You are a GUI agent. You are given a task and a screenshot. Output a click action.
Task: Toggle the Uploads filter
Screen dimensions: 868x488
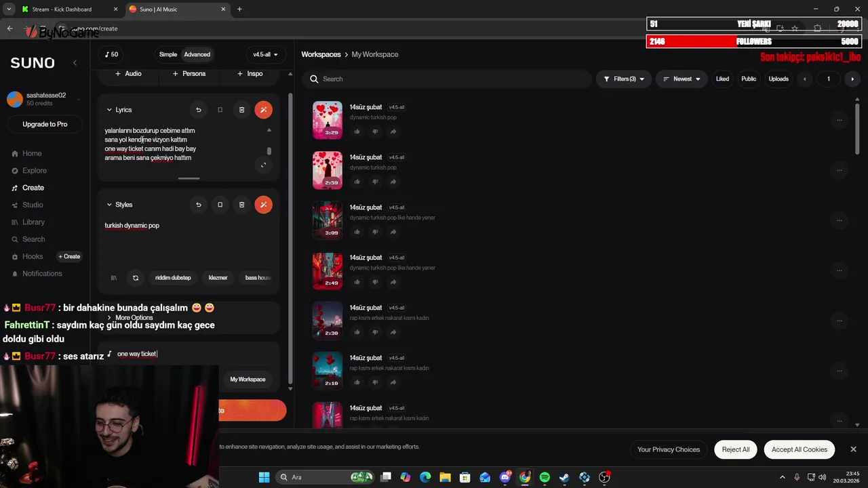(778, 79)
